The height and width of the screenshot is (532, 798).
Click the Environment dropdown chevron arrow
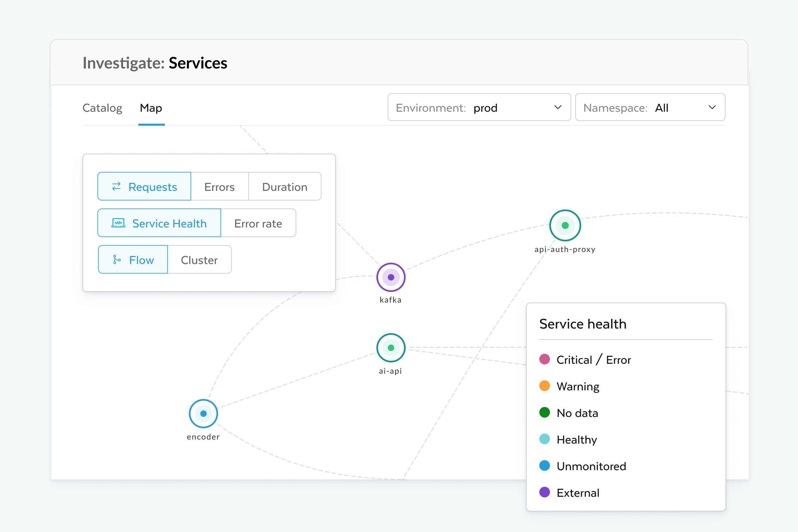[x=558, y=107]
